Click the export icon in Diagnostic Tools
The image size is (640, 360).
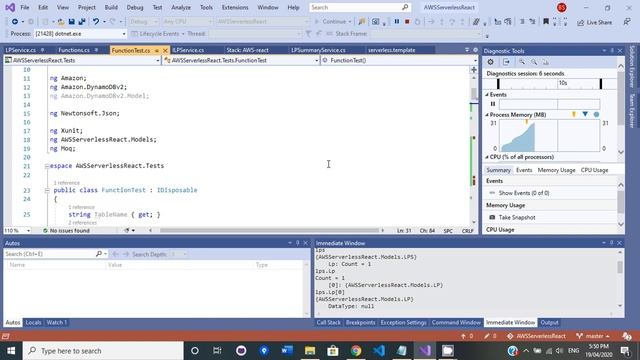506,62
